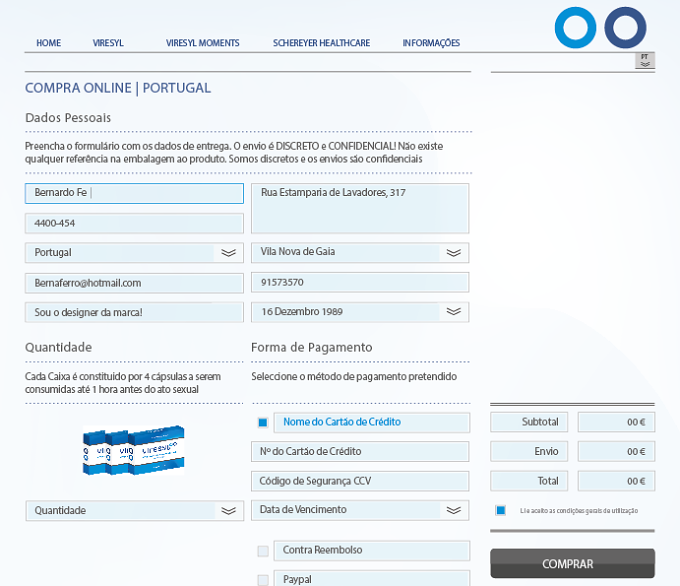Click the Quantidade section heading

tap(59, 347)
